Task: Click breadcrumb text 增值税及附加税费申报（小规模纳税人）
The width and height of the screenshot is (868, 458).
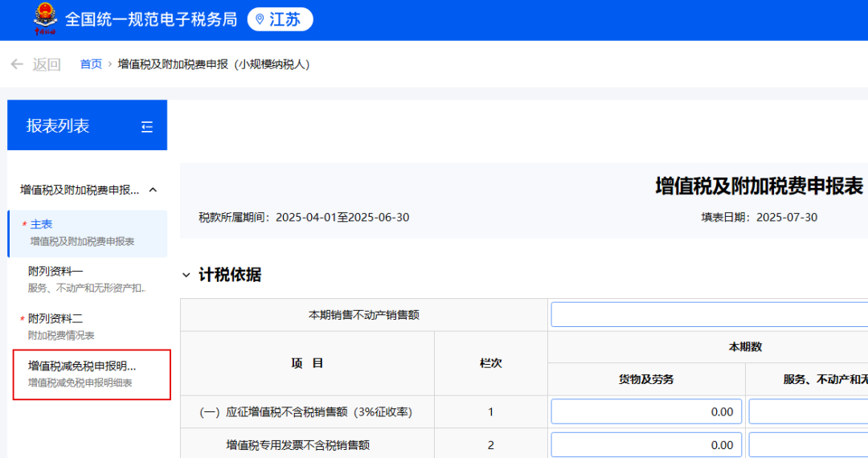Action: 215,64
